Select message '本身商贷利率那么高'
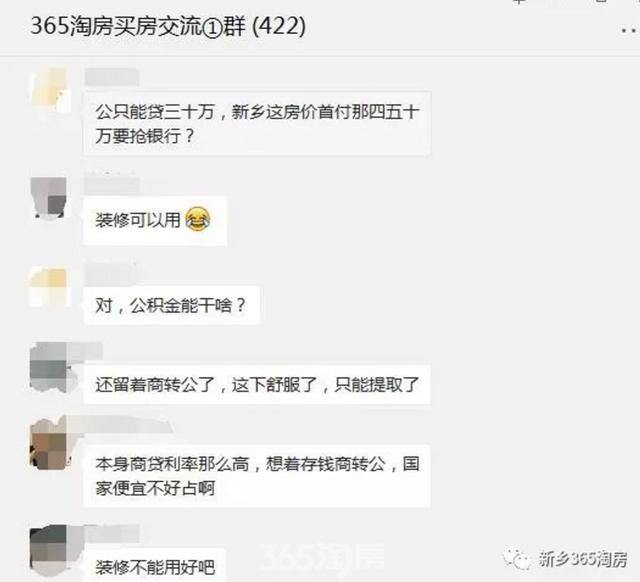This screenshot has height=582, width=640. pos(257,476)
